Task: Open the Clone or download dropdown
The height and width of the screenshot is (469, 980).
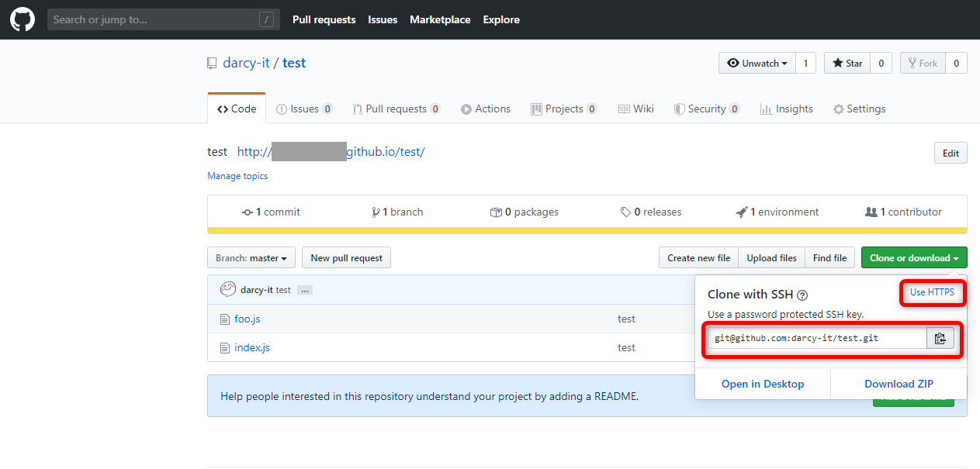Action: coord(913,257)
